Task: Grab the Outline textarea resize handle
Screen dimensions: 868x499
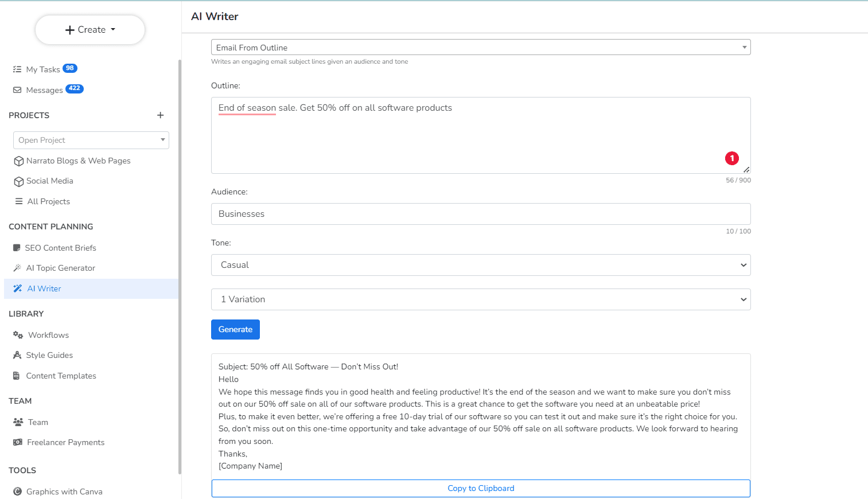Action: click(746, 170)
